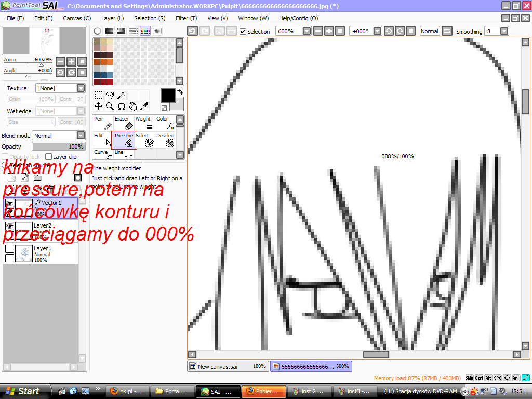Select the Pen vector tool
This screenshot has height=399, width=532.
(103, 123)
